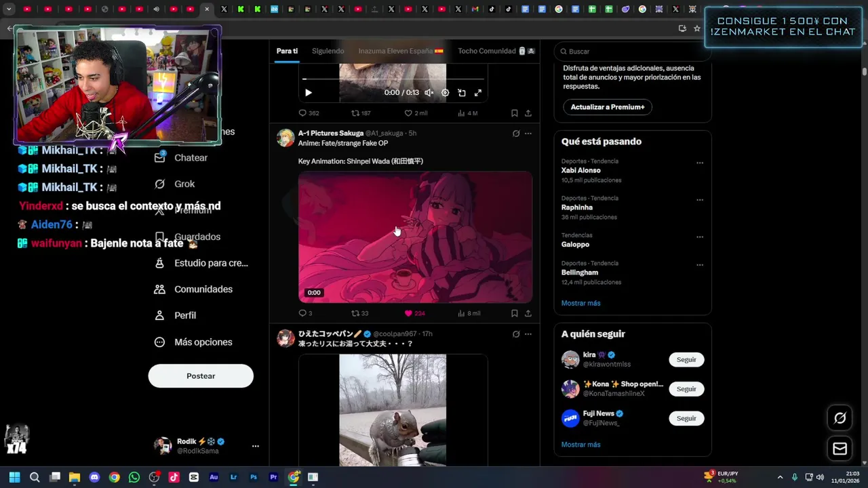Screen dimensions: 868x488
Task: Follow the Kona Shop open account
Action: (686, 389)
